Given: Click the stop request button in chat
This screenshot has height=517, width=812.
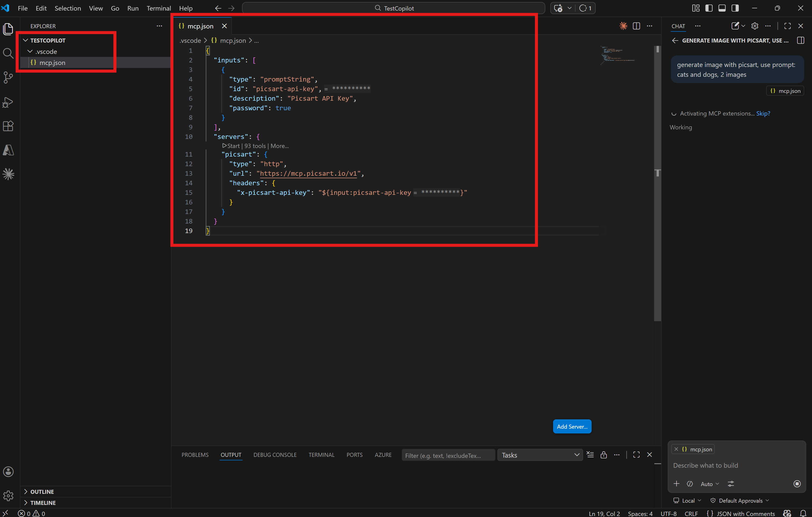Looking at the screenshot, I should [x=797, y=484].
